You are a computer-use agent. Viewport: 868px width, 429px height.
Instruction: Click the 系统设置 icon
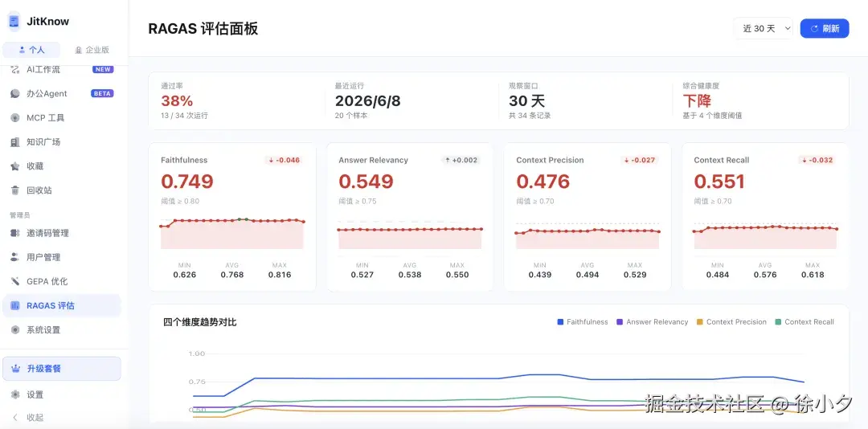coord(15,330)
